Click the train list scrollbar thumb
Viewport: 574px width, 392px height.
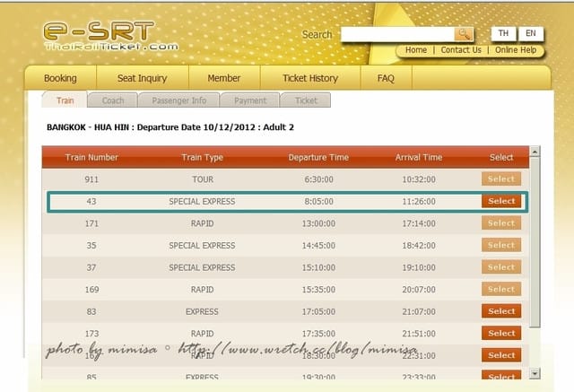click(535, 242)
